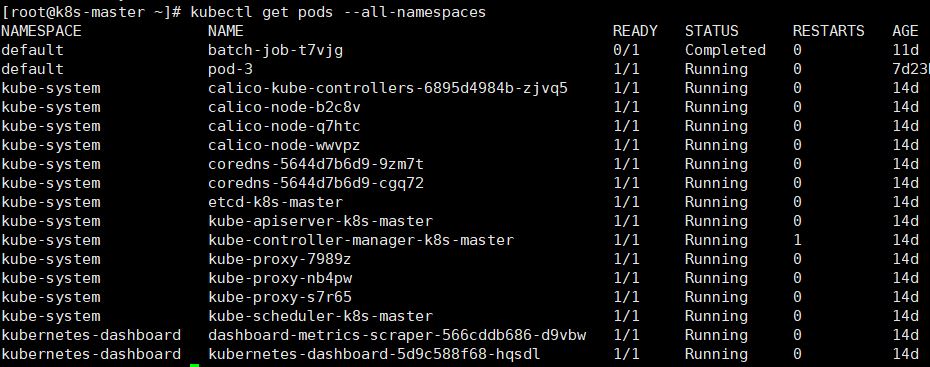
Task: Select the NAMESPACE column header
Action: (x=42, y=31)
